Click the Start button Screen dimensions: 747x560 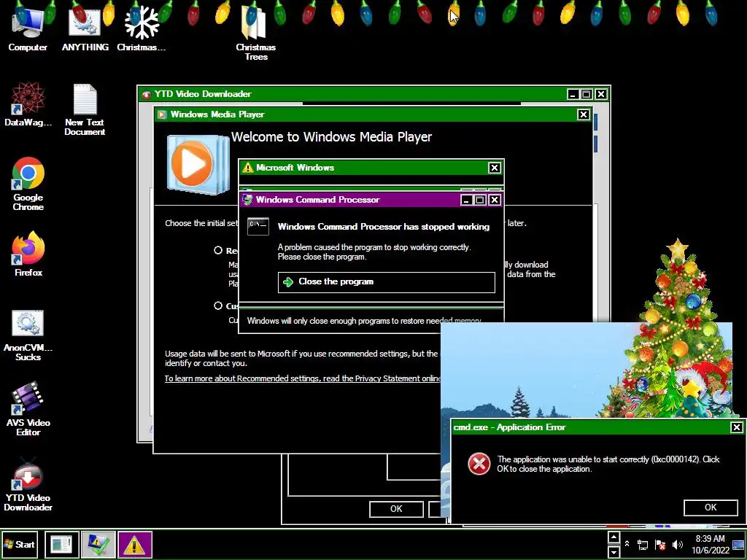pos(20,544)
